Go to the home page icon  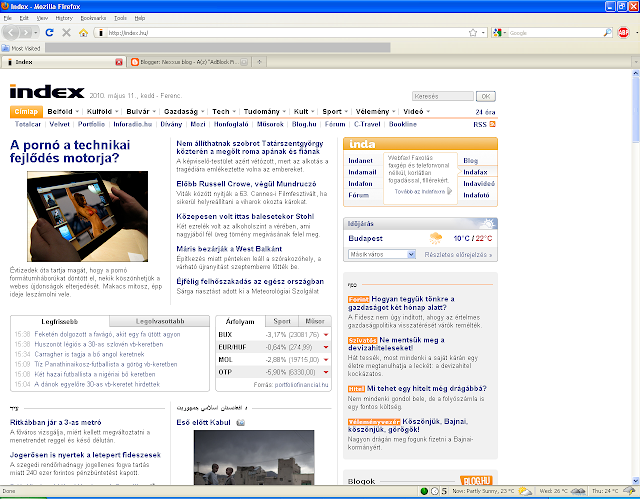click(83, 33)
